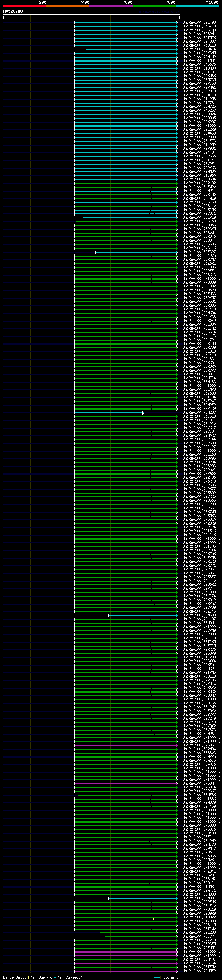Screen dimensions: 222x980
Task: Select label UniRef100_Q9M4M9
Action: (x=199, y=57)
